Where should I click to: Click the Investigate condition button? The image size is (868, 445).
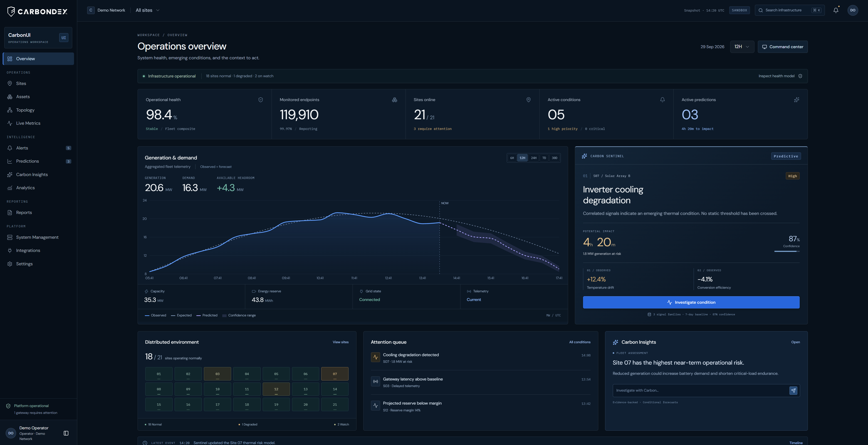691,302
